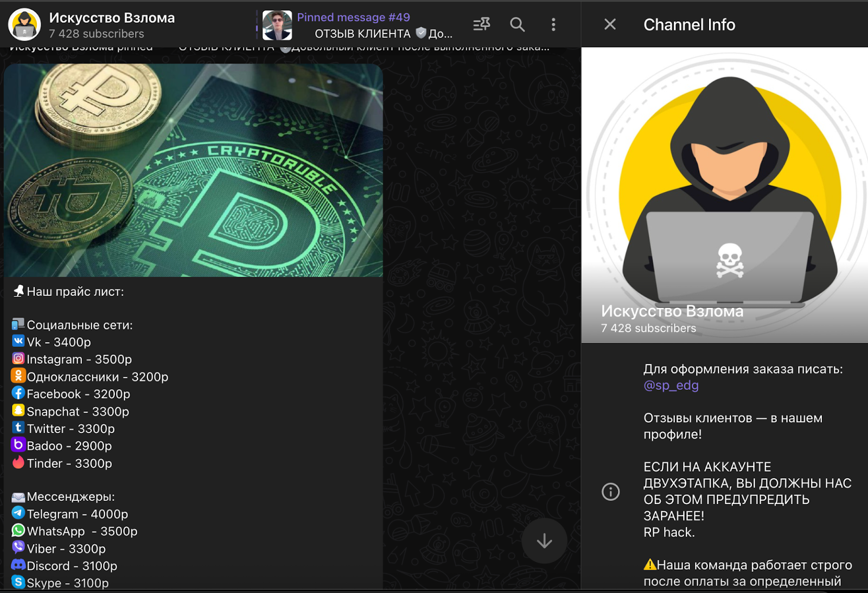Click the Telegram icon in the price list
The image size is (868, 593).
pos(18,513)
